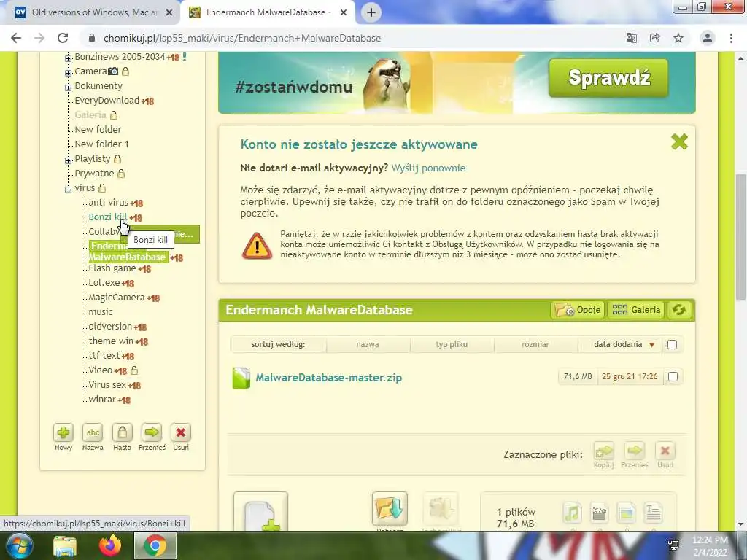Open Chrome three-dot menu
The height and width of the screenshot is (560, 747).
(731, 38)
